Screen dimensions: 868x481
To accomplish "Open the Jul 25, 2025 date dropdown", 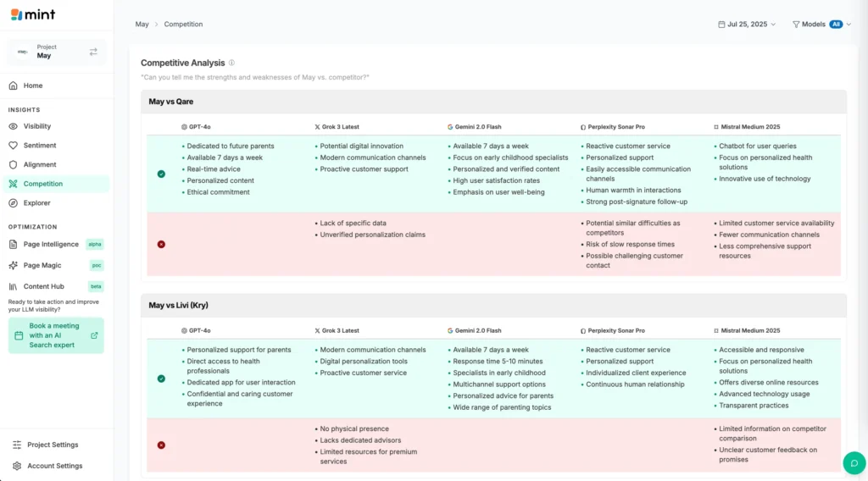I will pyautogui.click(x=747, y=25).
